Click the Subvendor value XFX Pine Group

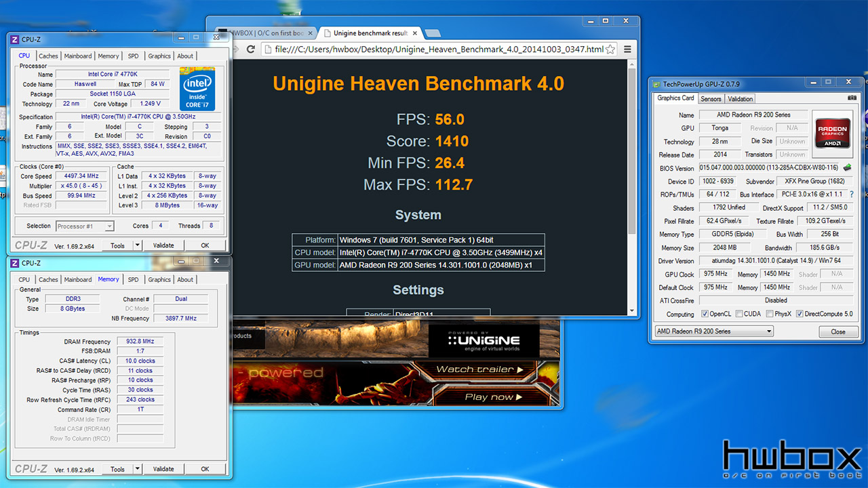pos(814,182)
